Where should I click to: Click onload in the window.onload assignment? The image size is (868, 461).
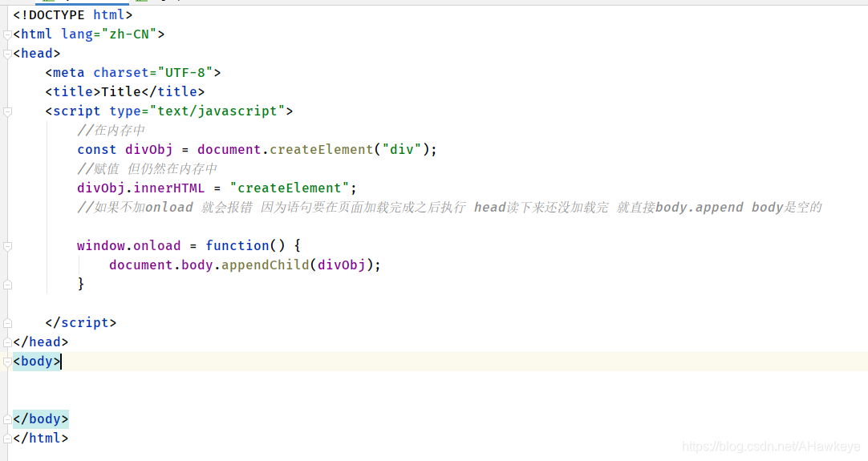pyautogui.click(x=156, y=245)
